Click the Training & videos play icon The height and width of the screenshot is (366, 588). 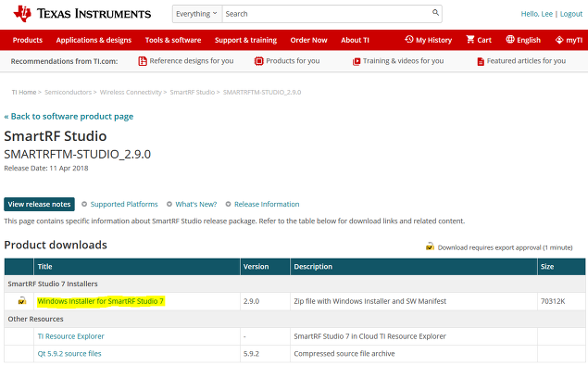[357, 61]
